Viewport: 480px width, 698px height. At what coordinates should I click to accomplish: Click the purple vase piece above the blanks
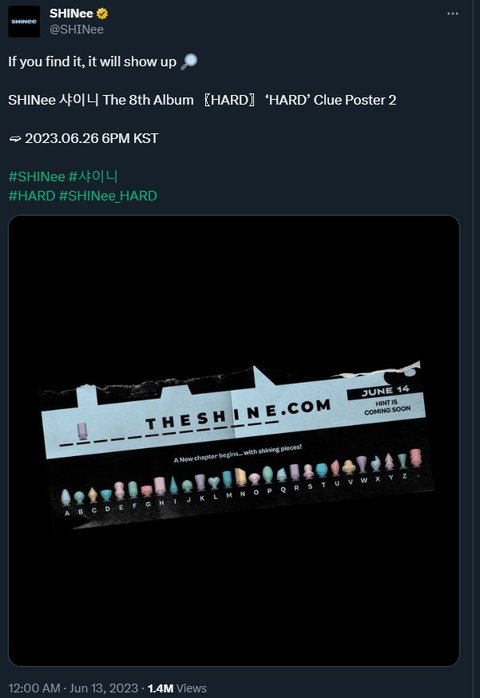click(82, 431)
